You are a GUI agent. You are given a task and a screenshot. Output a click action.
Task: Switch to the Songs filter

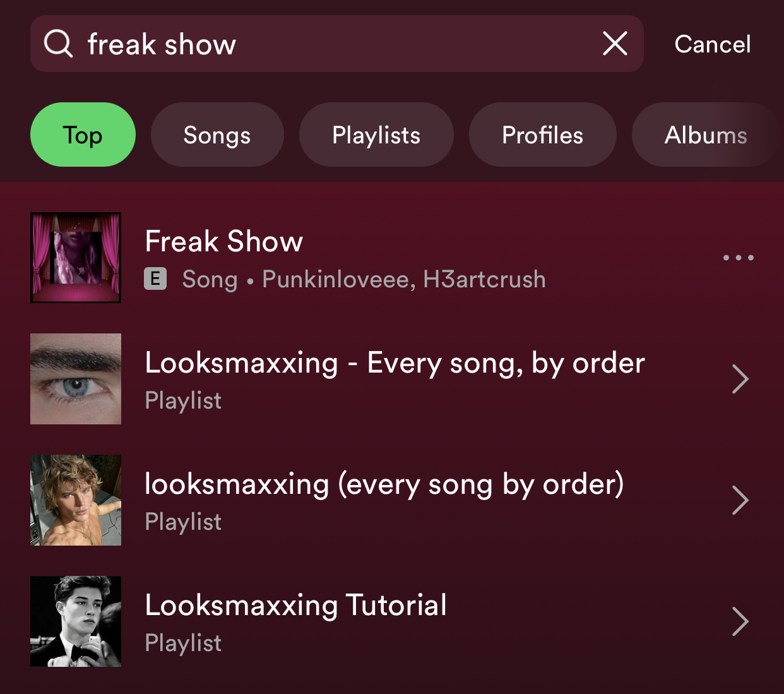pos(217,135)
